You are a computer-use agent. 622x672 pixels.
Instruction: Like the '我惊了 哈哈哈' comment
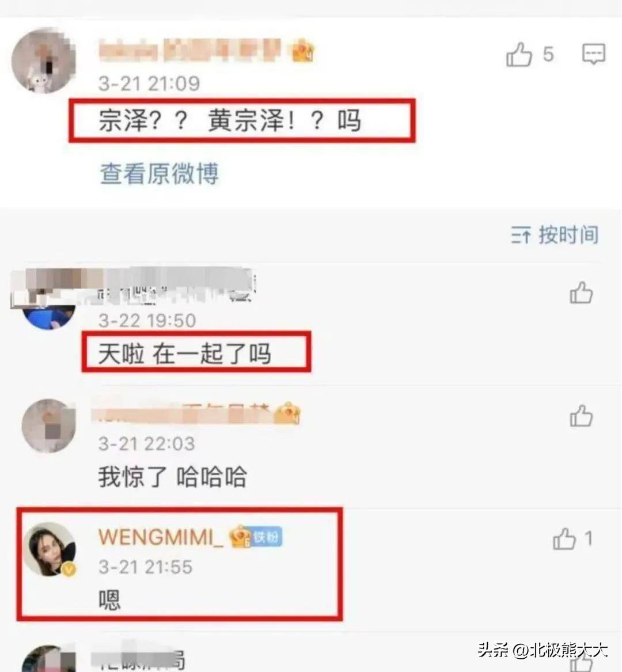point(581,416)
